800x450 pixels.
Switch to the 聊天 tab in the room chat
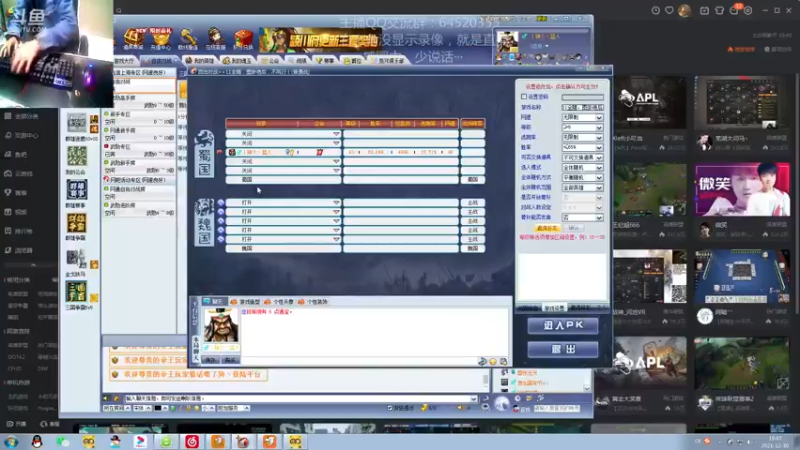215,302
